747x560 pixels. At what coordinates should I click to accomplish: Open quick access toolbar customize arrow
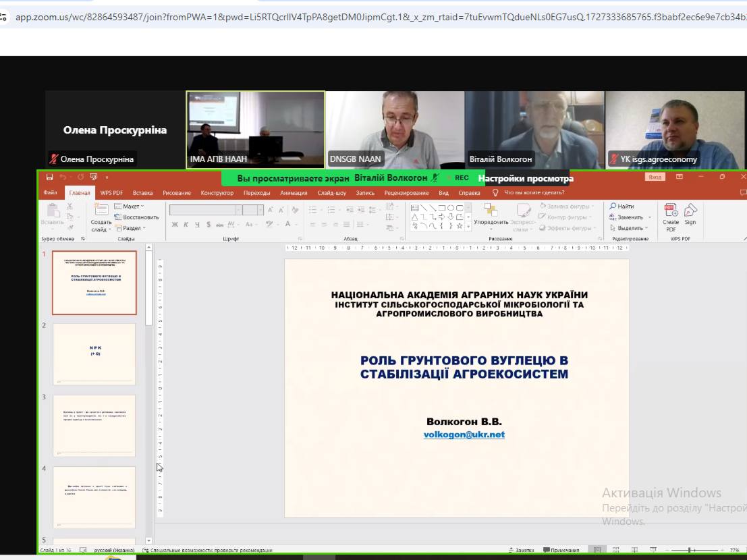107,177
